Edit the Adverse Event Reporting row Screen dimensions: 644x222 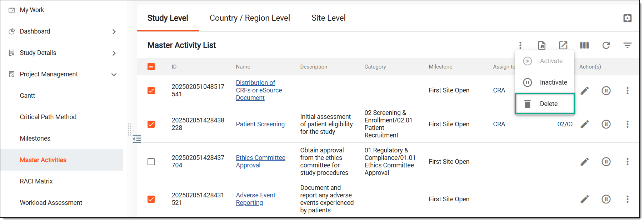click(584, 199)
